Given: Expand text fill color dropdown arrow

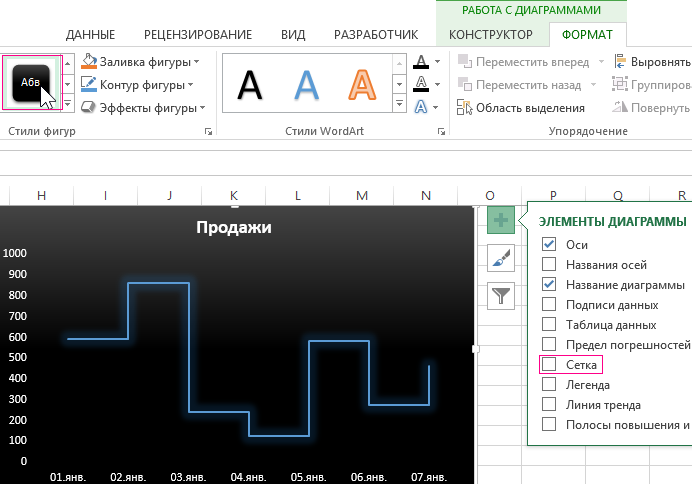Looking at the screenshot, I should tap(437, 62).
